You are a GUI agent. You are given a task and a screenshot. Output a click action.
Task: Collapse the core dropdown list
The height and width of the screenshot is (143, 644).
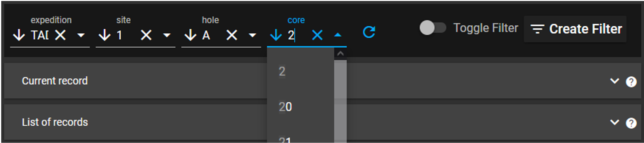pos(338,35)
